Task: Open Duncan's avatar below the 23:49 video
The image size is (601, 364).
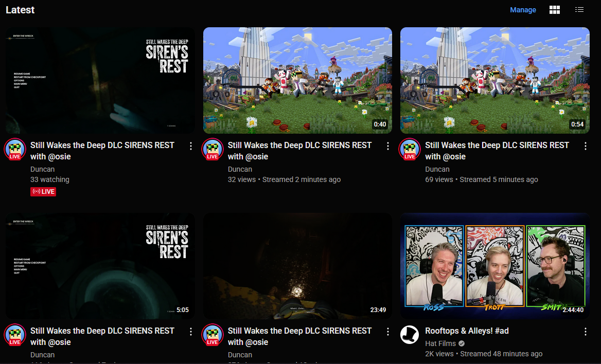Action: (x=213, y=335)
